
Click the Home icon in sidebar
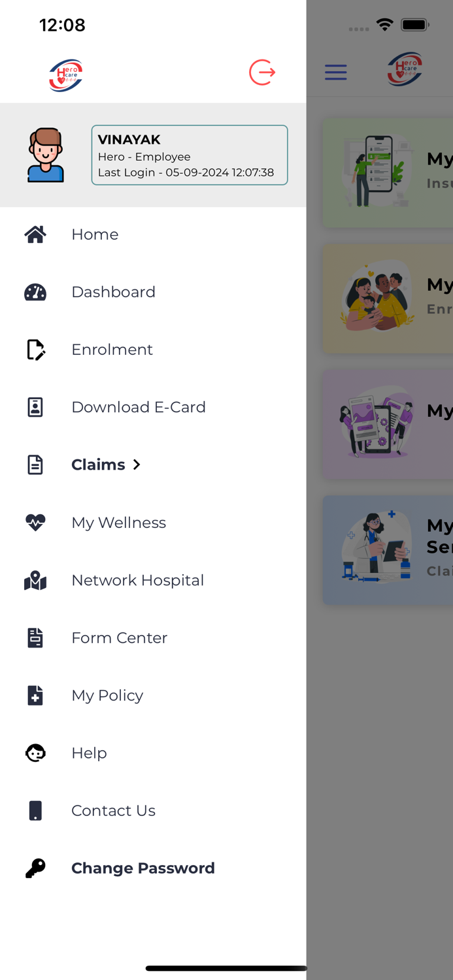[x=35, y=234]
